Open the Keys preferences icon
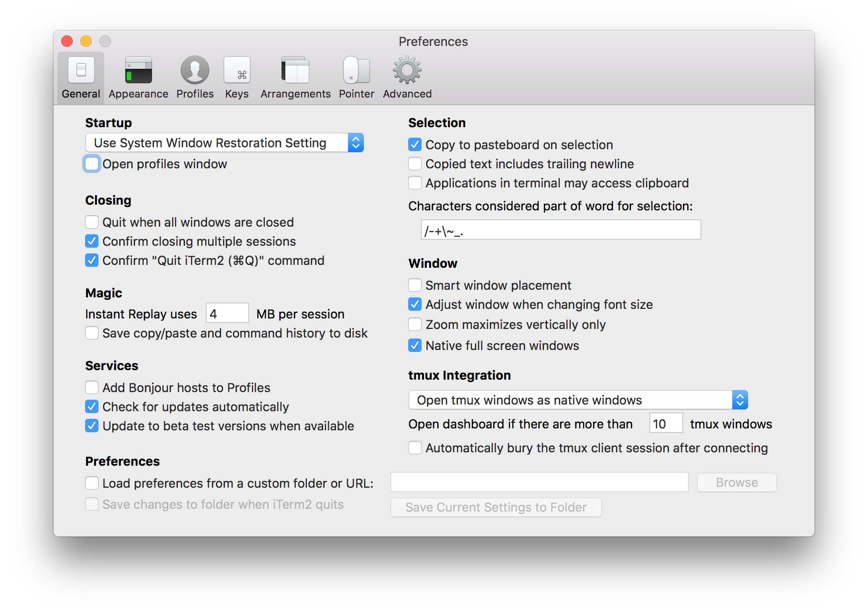 pyautogui.click(x=237, y=70)
